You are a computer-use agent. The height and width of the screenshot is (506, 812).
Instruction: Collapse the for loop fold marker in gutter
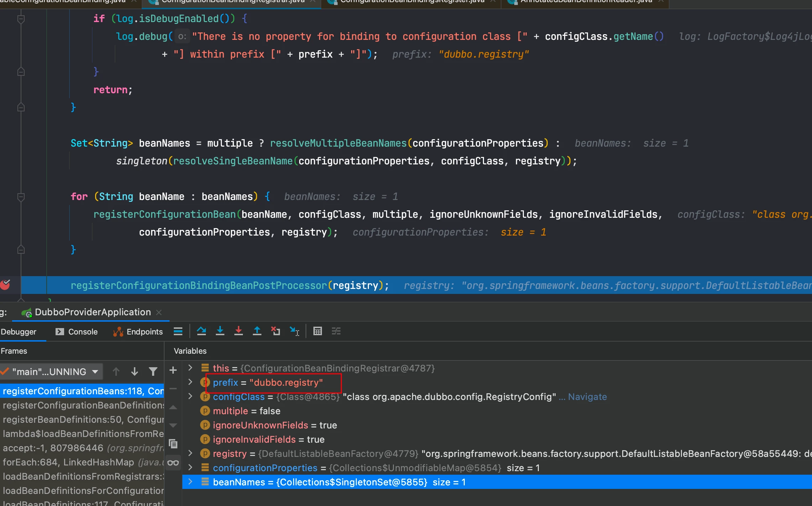click(21, 196)
